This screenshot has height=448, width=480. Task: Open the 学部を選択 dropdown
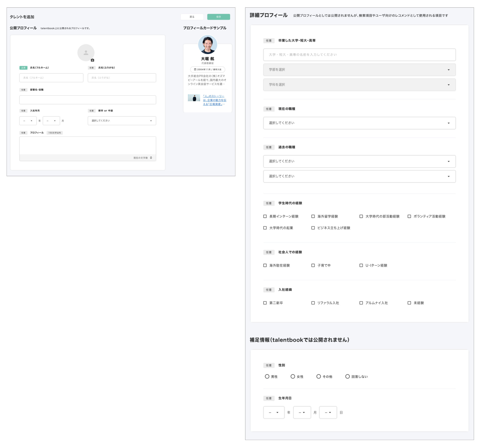click(359, 70)
